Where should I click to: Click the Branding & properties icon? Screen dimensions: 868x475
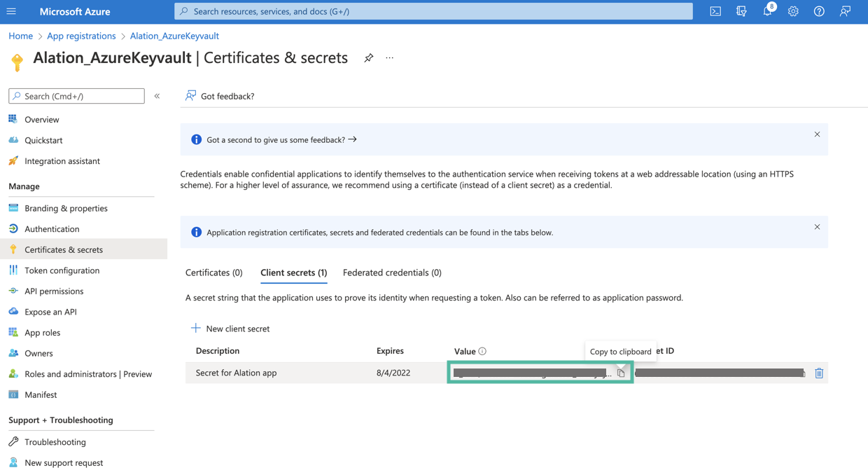[x=13, y=208]
